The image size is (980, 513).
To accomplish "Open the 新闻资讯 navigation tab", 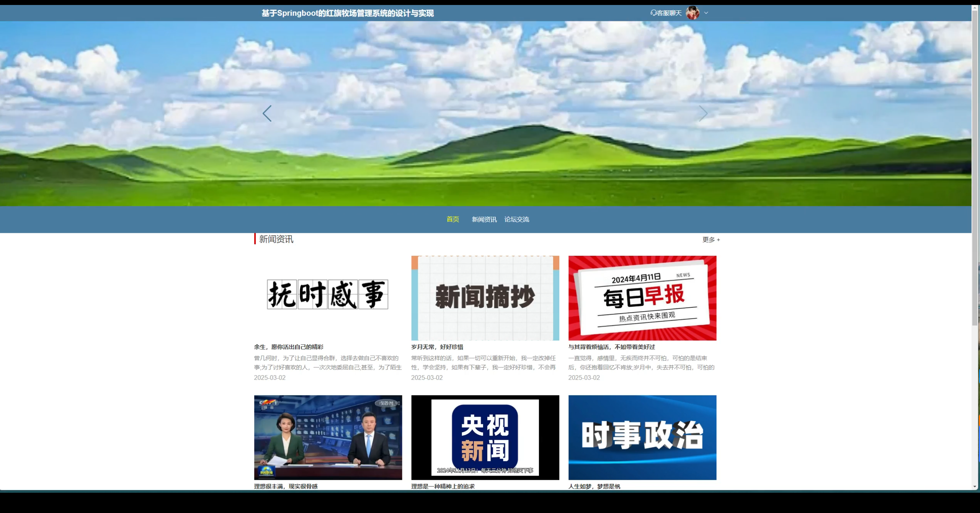I will pyautogui.click(x=484, y=219).
